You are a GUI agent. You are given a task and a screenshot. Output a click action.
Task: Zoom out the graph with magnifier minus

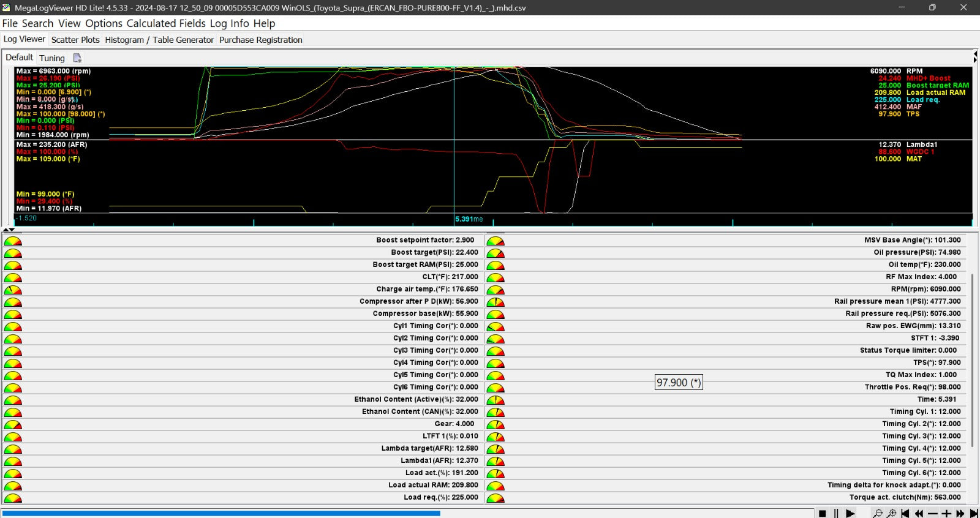coord(878,513)
